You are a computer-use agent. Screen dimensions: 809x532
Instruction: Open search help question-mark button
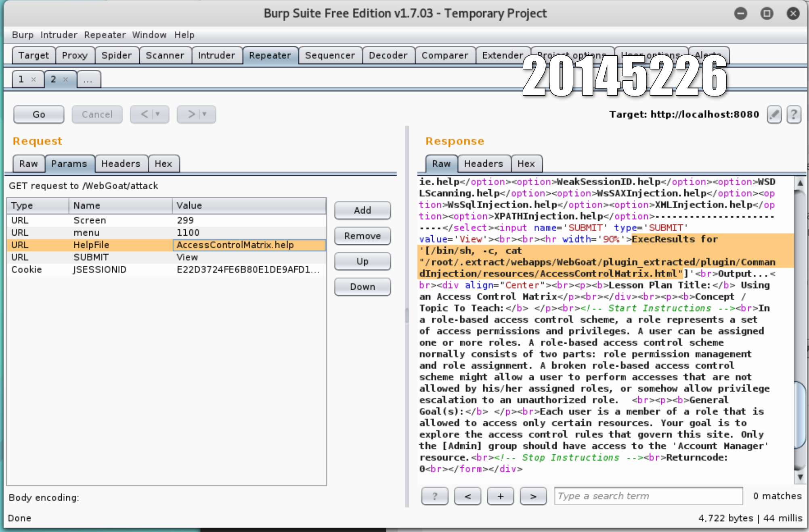[435, 496]
